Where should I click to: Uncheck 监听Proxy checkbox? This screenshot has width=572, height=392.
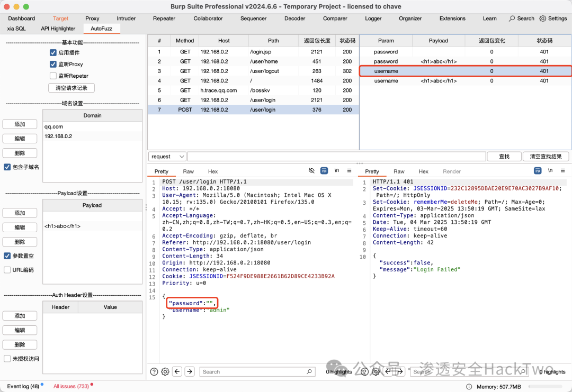[53, 64]
